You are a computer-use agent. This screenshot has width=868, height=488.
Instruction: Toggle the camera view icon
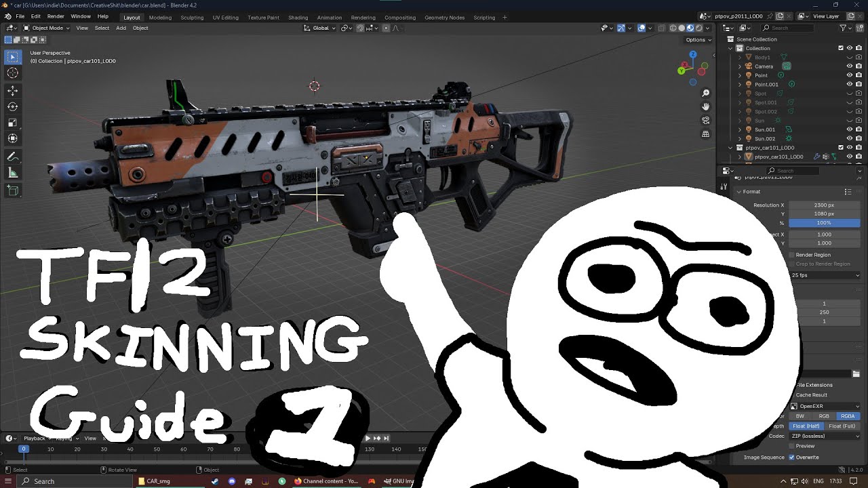point(705,120)
